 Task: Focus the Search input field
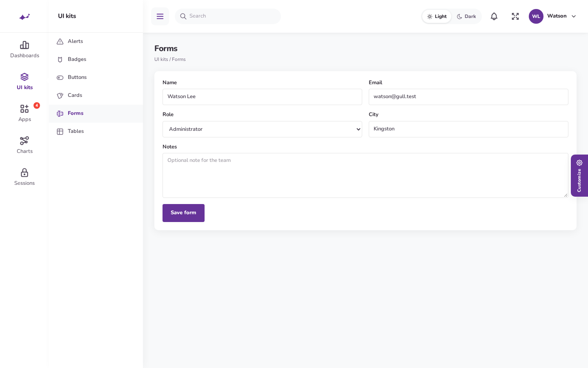pyautogui.click(x=228, y=16)
